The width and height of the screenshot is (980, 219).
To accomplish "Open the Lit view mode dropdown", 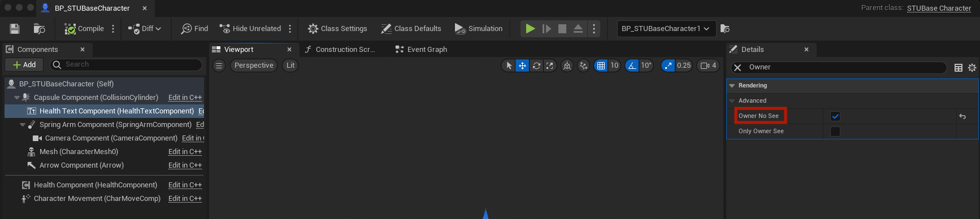I will (x=290, y=65).
